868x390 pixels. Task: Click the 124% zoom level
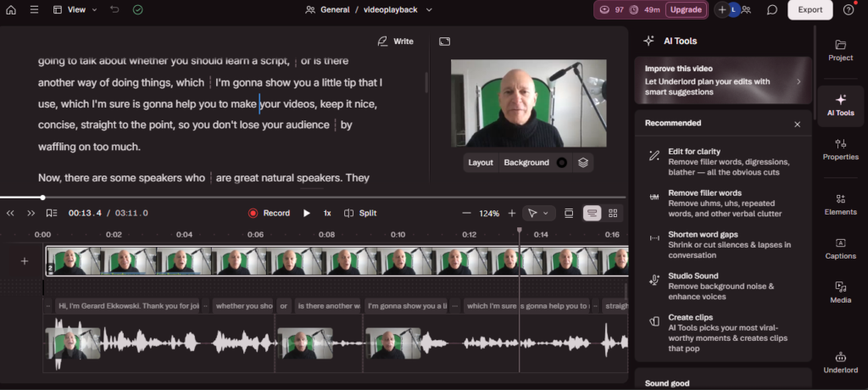(x=489, y=214)
